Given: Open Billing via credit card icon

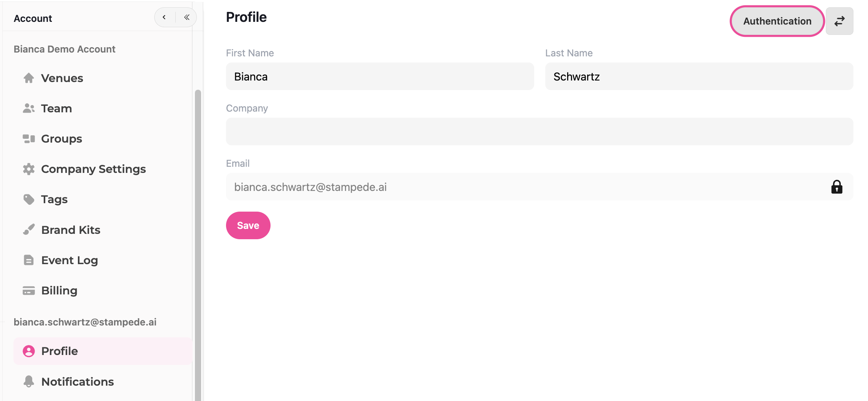Looking at the screenshot, I should click(x=29, y=291).
